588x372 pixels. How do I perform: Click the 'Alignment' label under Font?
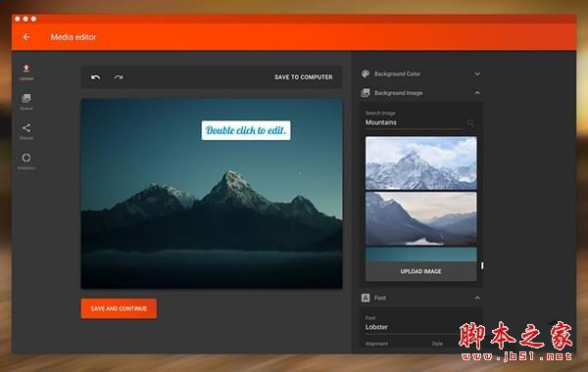[x=376, y=344]
